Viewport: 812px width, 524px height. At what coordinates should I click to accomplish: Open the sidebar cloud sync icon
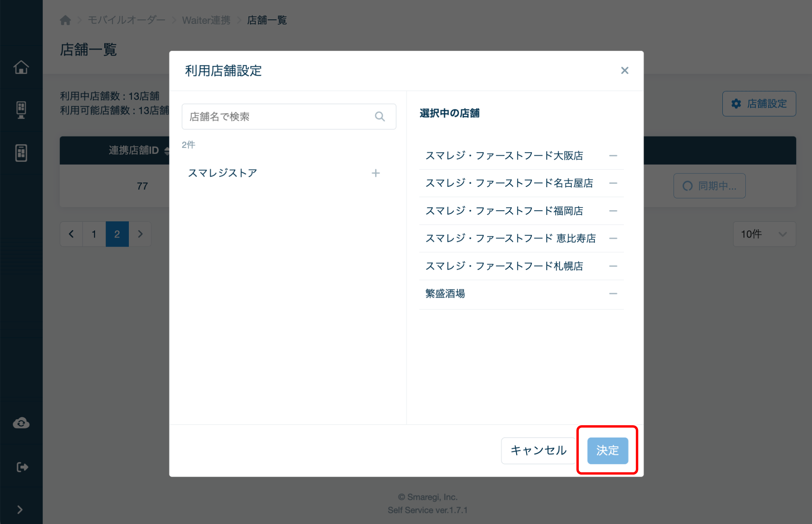[21, 423]
